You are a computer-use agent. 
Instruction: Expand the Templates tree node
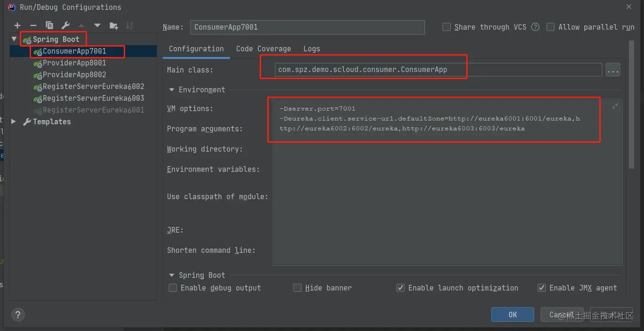14,121
